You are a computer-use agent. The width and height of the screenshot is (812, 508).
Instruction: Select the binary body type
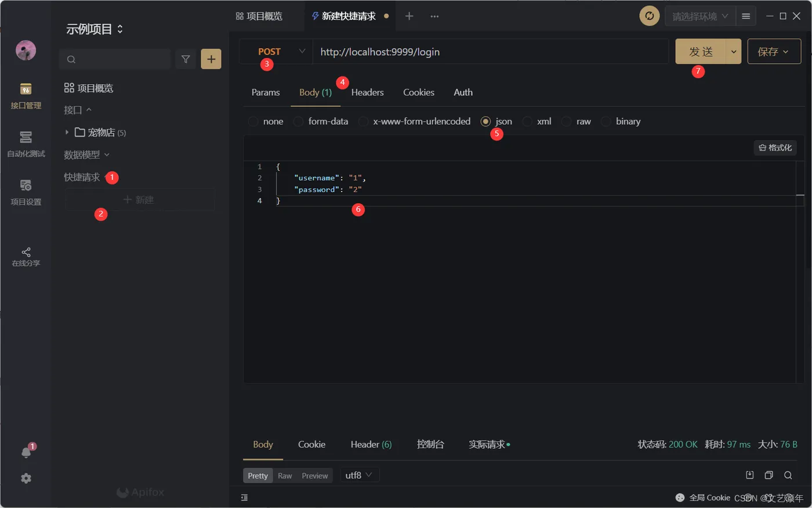pos(621,121)
